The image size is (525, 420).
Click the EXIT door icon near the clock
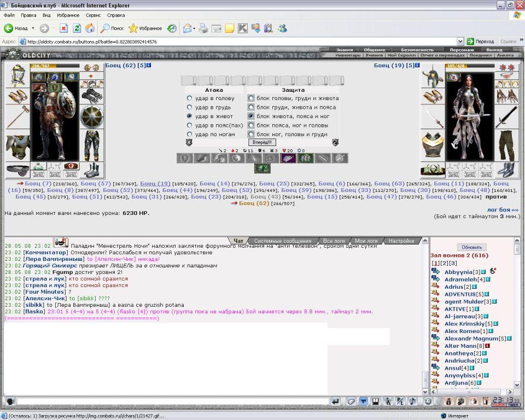tap(485, 401)
